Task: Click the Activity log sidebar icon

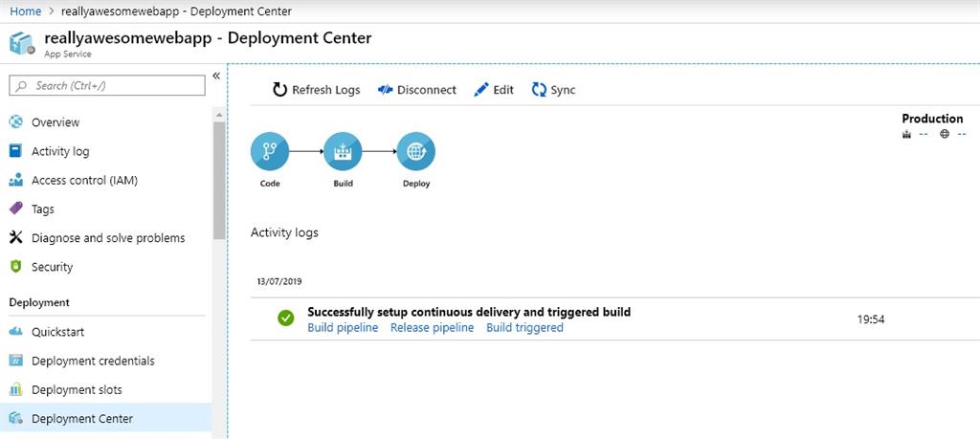Action: (15, 151)
